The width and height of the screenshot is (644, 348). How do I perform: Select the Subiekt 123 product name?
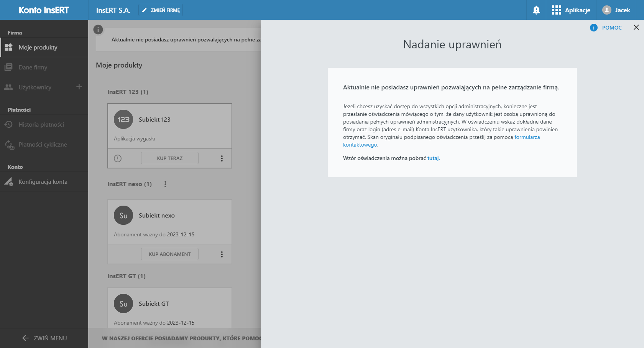[154, 119]
